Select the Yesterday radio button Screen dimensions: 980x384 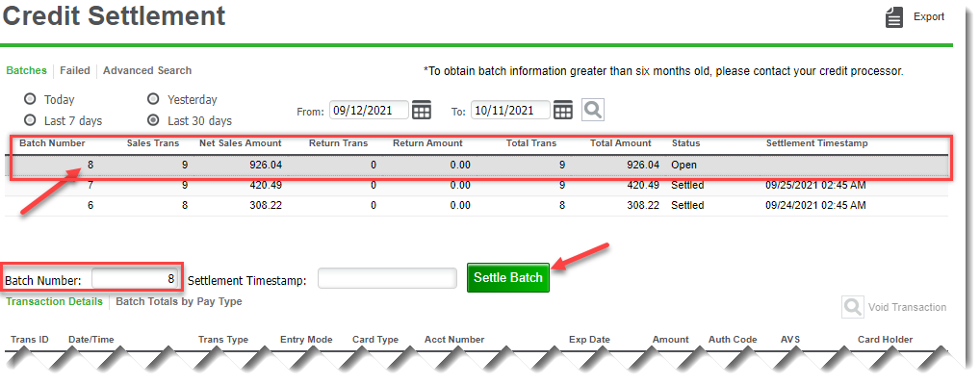click(152, 99)
